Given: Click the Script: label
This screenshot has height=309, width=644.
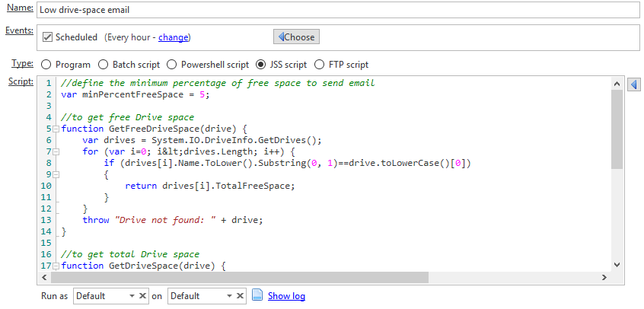Looking at the screenshot, I should (21, 81).
